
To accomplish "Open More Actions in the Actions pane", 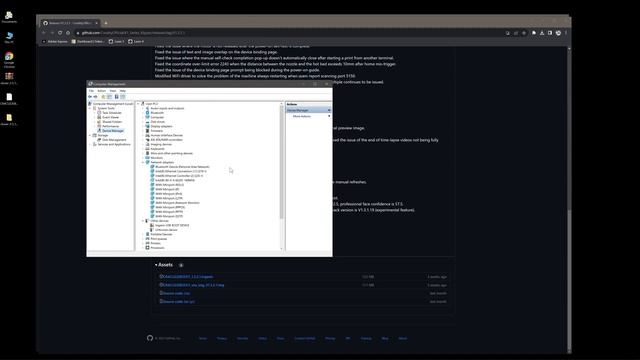I will (x=302, y=116).
